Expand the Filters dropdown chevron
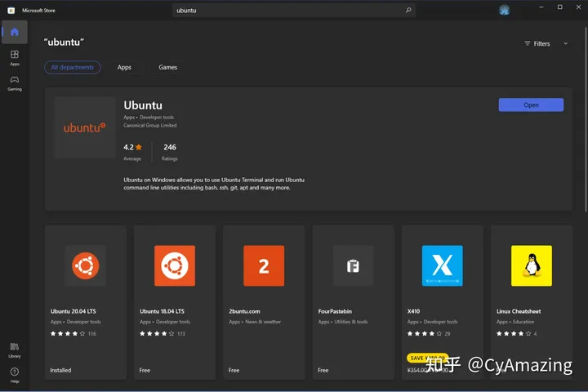588x392 pixels. [x=565, y=43]
